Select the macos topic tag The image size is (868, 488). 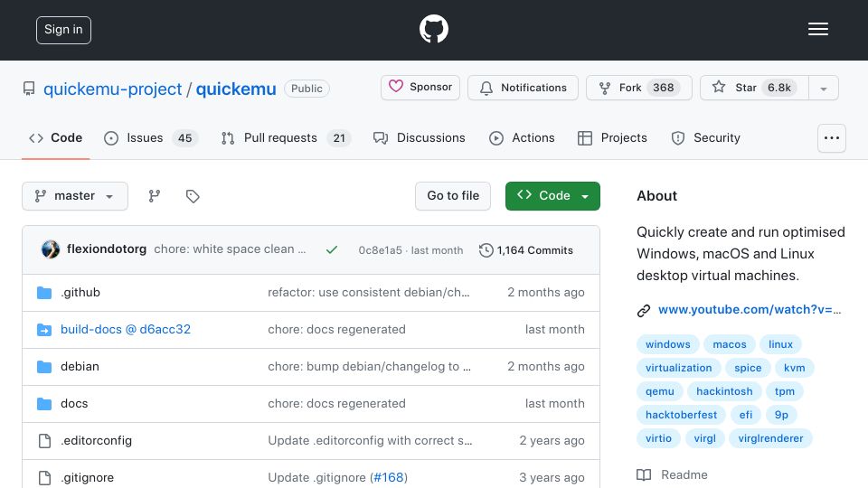tap(730, 344)
